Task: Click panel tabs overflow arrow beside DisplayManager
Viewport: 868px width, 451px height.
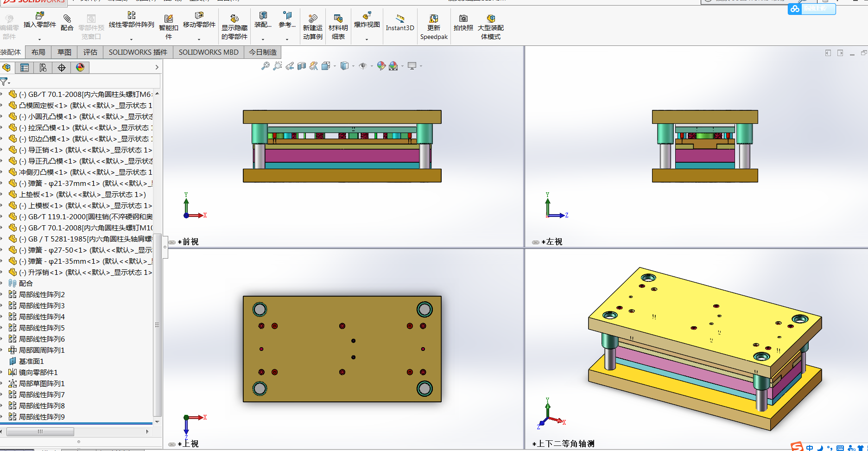Action: tap(157, 67)
